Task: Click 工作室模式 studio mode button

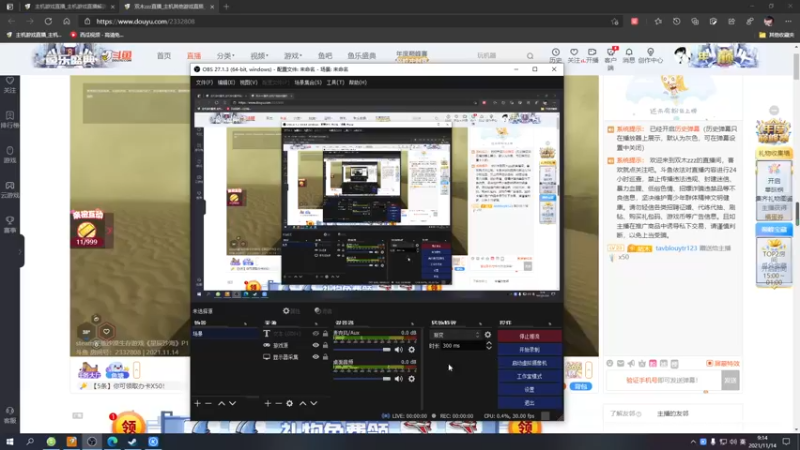Action: (x=529, y=376)
